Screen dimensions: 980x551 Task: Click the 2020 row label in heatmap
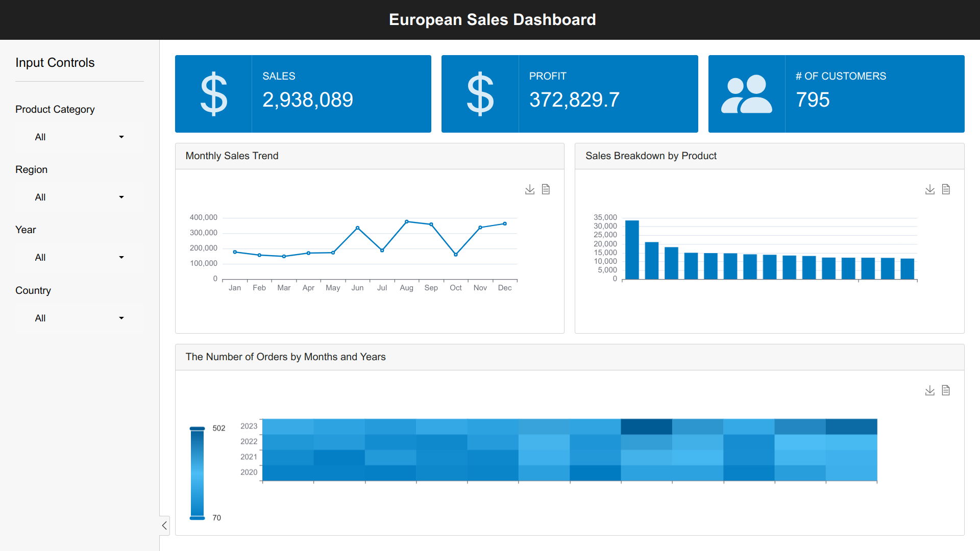coord(249,472)
